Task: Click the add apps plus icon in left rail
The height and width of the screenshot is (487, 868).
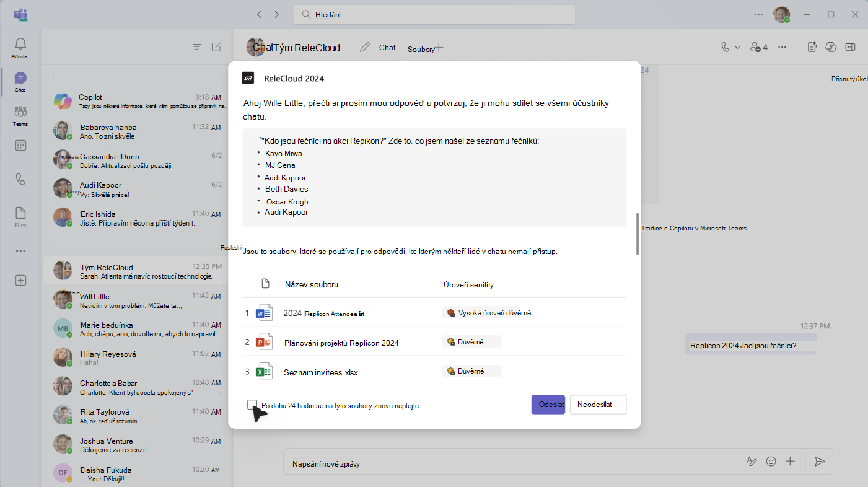Action: click(20, 281)
